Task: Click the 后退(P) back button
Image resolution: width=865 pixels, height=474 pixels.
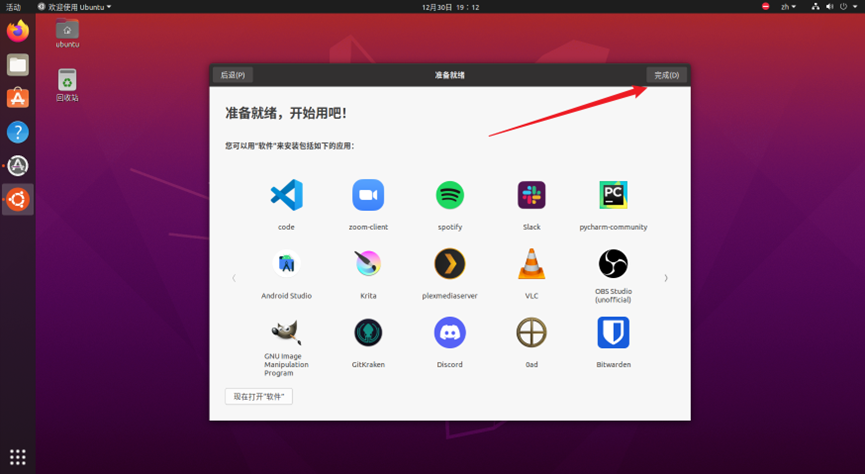Action: 233,75
